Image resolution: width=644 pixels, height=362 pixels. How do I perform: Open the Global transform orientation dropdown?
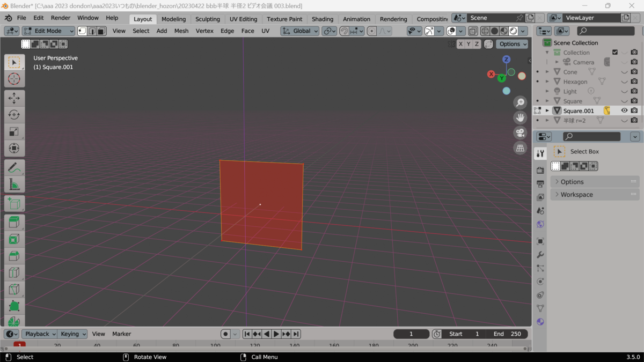[301, 31]
